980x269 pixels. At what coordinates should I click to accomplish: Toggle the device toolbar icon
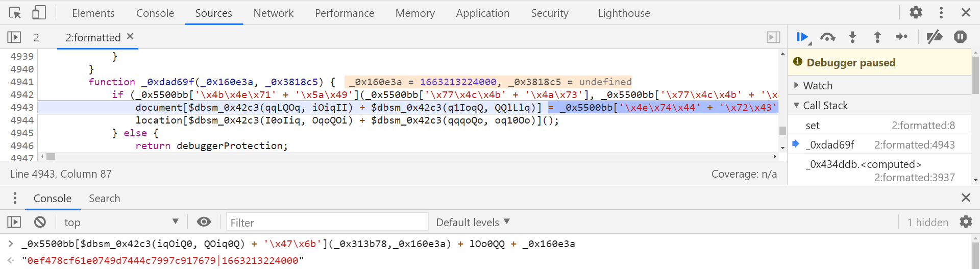coord(39,13)
